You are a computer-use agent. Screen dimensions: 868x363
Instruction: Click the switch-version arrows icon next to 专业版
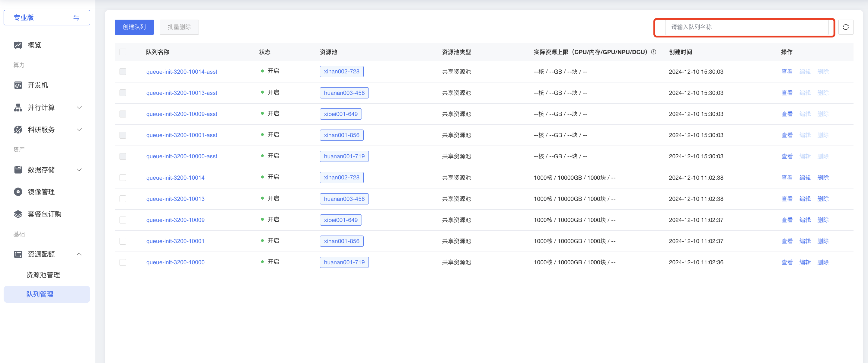[76, 18]
